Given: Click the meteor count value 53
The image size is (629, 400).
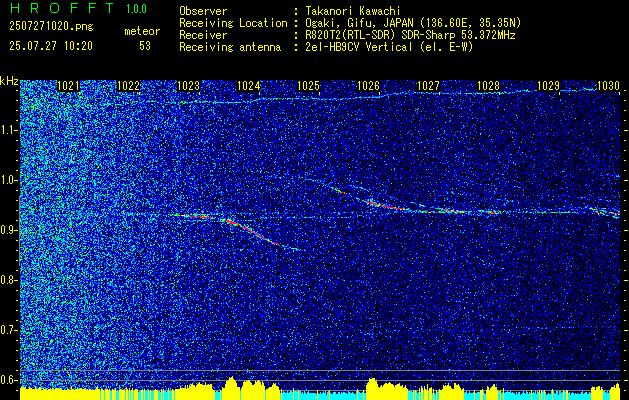Looking at the screenshot, I should [145, 46].
